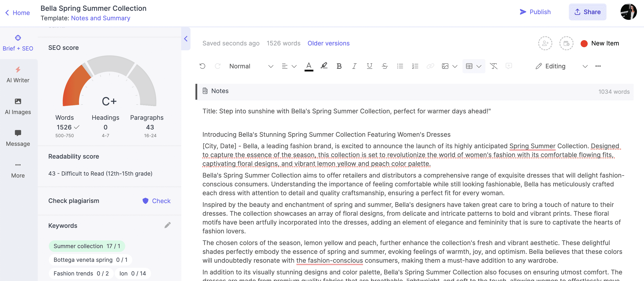Screen dimensions: 644x281
Task: Select the Fashion trends keyword chip
Action: [81, 274]
